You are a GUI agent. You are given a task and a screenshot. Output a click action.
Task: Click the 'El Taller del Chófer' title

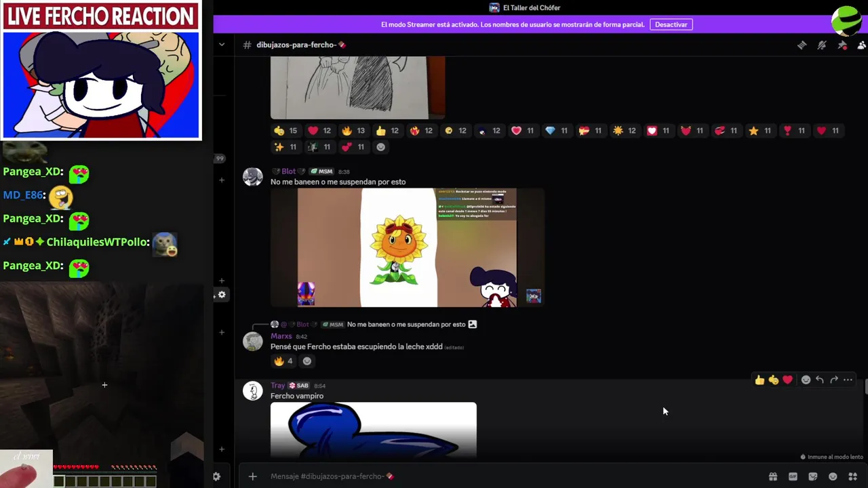(x=532, y=8)
